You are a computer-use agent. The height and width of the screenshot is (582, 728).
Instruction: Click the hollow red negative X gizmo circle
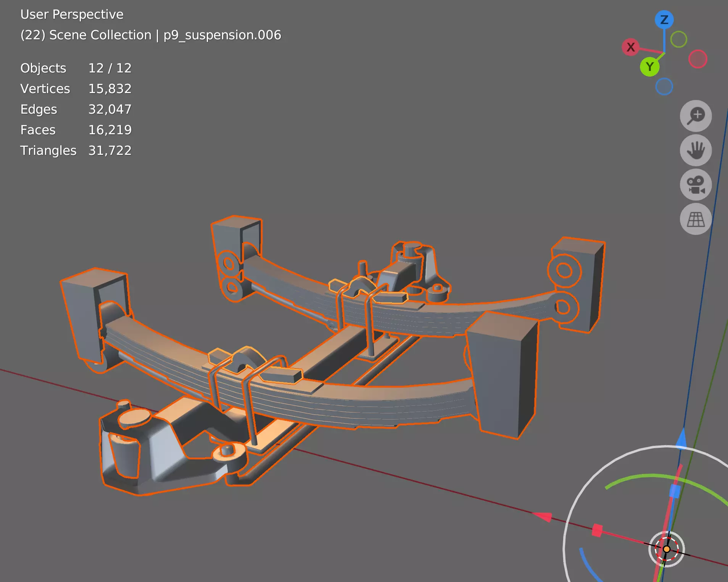pos(697,59)
